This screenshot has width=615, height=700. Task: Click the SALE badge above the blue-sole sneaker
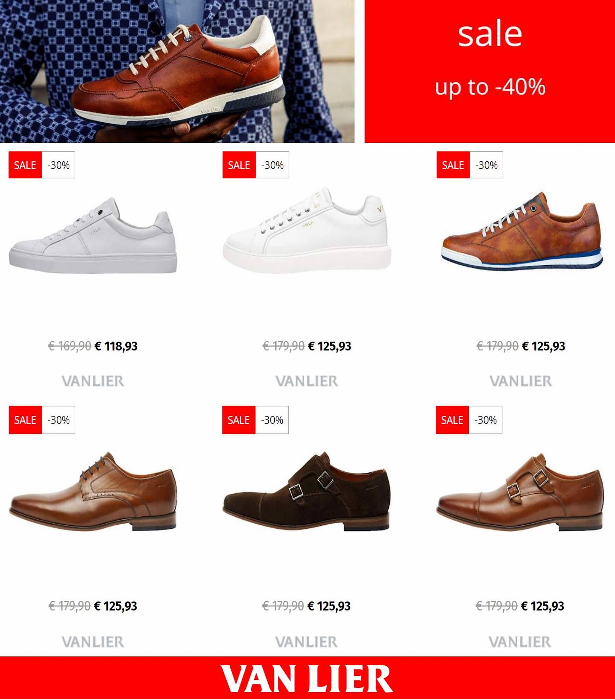(x=453, y=165)
